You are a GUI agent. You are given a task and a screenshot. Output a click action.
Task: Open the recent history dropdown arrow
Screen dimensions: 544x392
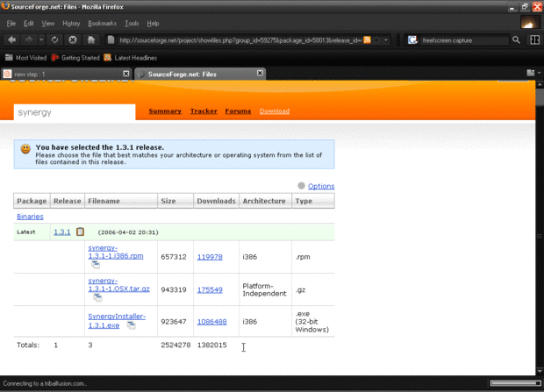(x=41, y=39)
